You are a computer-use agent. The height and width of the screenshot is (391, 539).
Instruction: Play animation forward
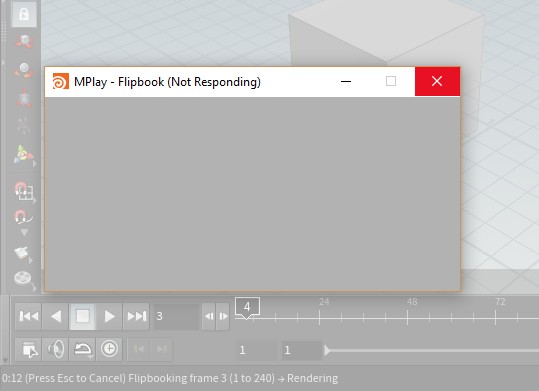109,316
